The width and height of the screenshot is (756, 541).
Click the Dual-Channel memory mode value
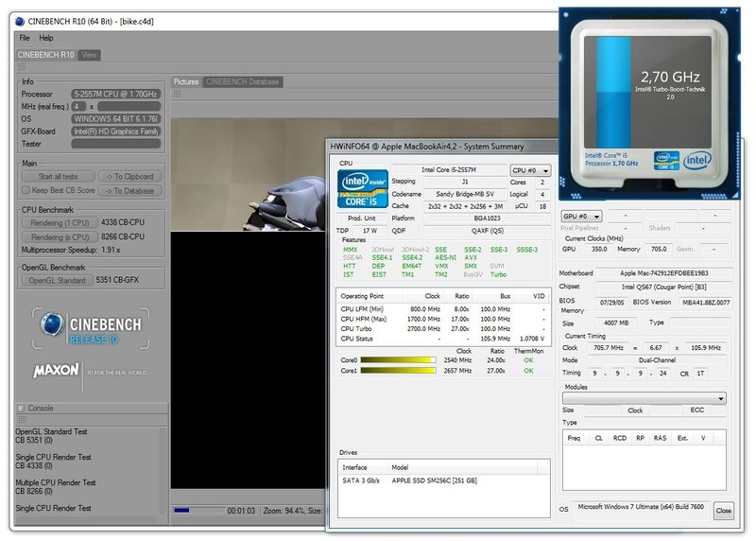pos(657,360)
